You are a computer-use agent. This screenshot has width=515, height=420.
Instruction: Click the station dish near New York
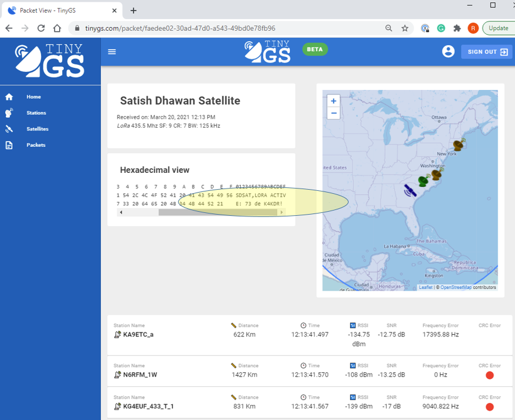[459, 144]
